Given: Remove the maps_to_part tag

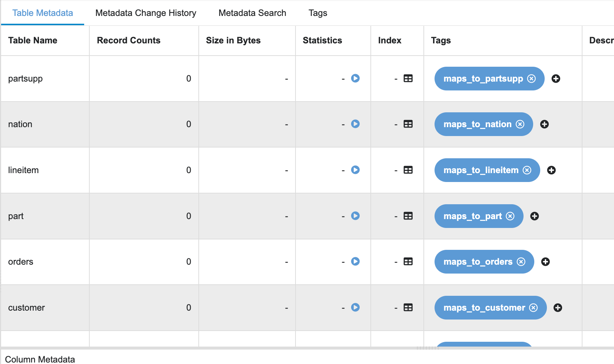Looking at the screenshot, I should (x=510, y=216).
